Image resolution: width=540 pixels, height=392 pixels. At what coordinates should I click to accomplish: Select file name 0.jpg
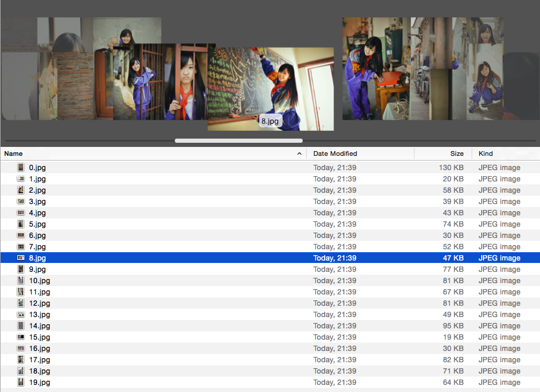coord(37,167)
